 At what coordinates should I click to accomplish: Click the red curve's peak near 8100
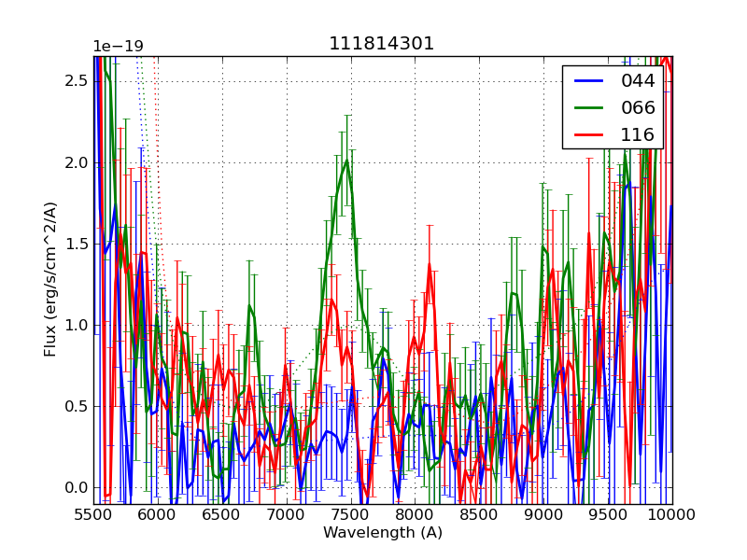click(x=430, y=265)
